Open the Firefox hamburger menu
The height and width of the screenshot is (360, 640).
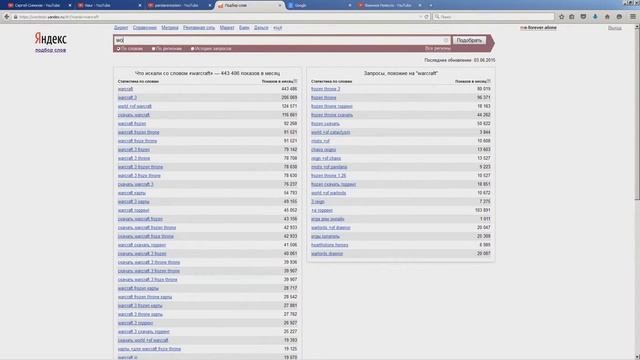pyautogui.click(x=633, y=17)
